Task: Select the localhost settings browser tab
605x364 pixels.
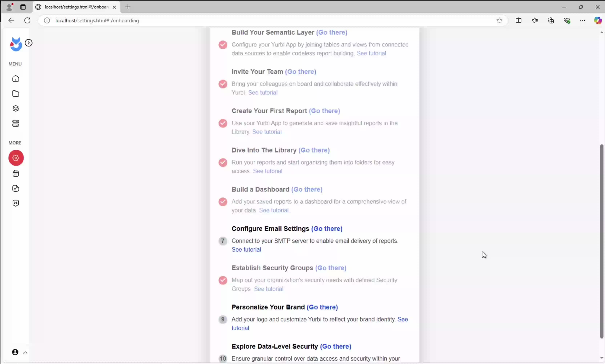Action: [x=76, y=7]
